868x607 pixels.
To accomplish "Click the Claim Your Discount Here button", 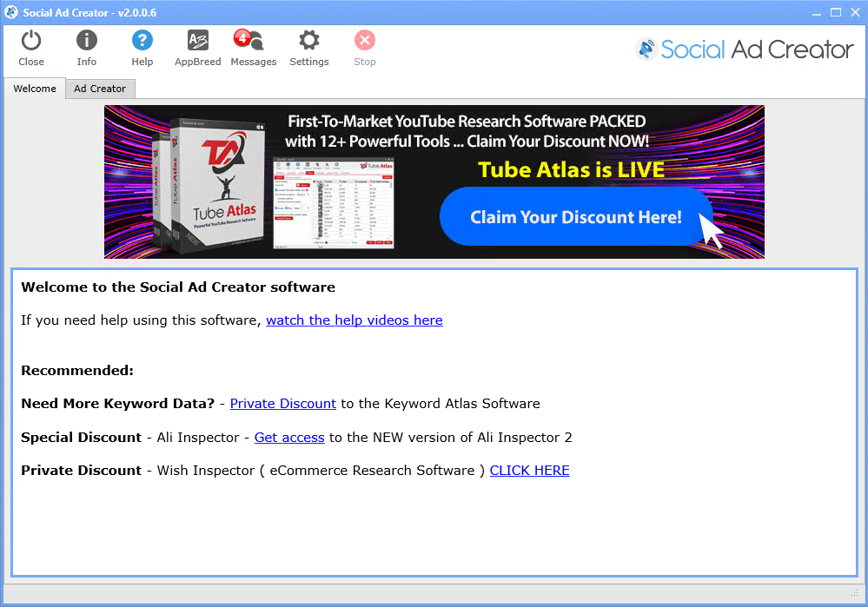I will (x=575, y=217).
